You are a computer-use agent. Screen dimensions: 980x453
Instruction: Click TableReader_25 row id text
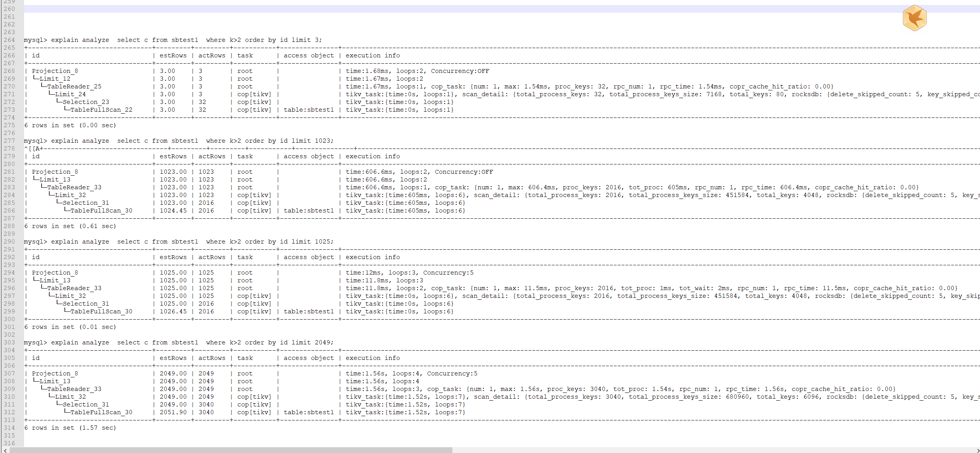click(74, 86)
